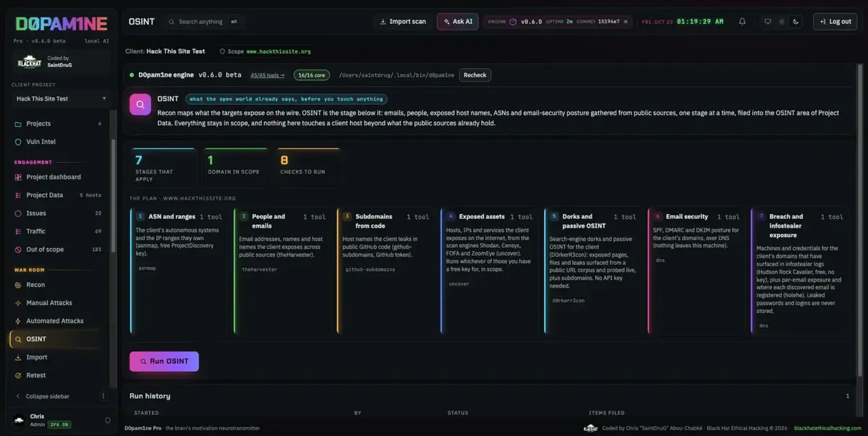Click the scope www.hackthissite.org text

[278, 52]
